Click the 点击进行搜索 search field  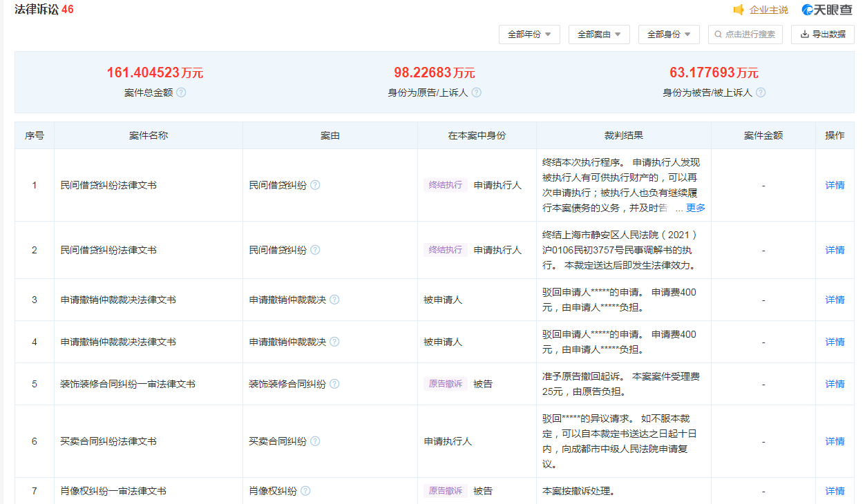pos(749,35)
